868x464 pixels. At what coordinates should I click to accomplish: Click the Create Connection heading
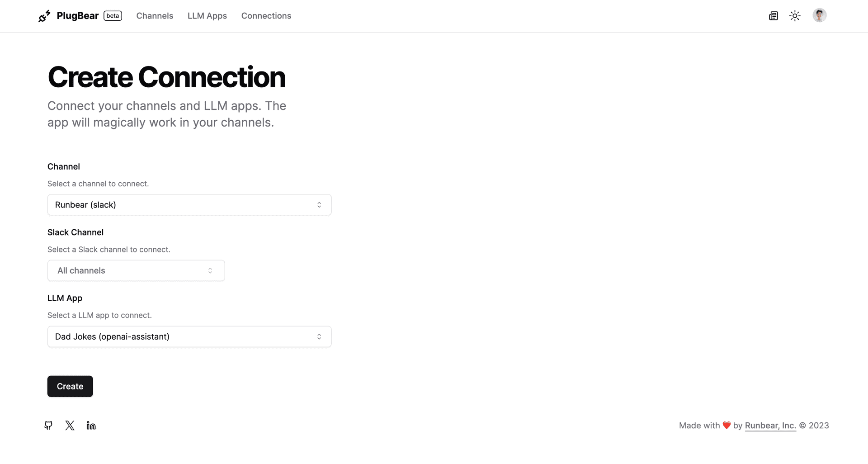pos(166,77)
